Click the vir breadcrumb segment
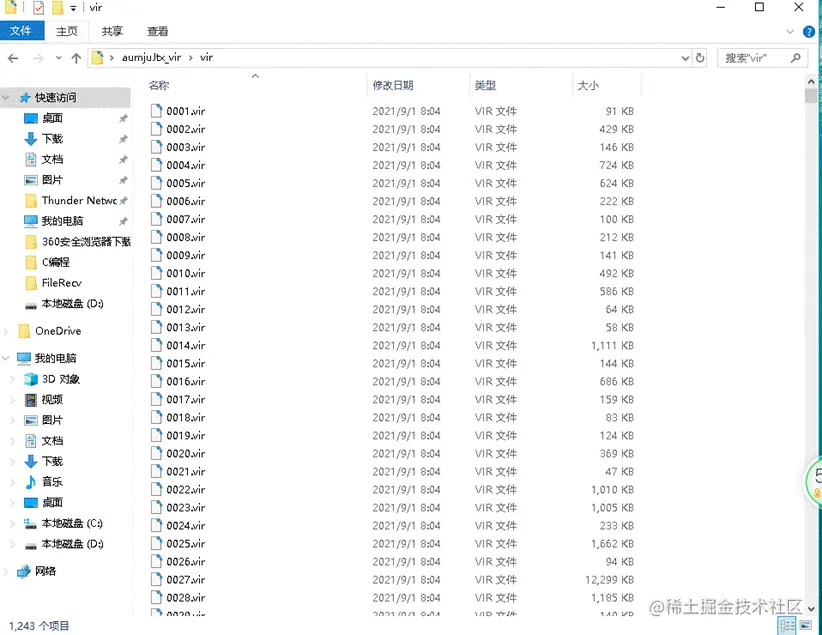The width and height of the screenshot is (822, 635). pyautogui.click(x=207, y=58)
